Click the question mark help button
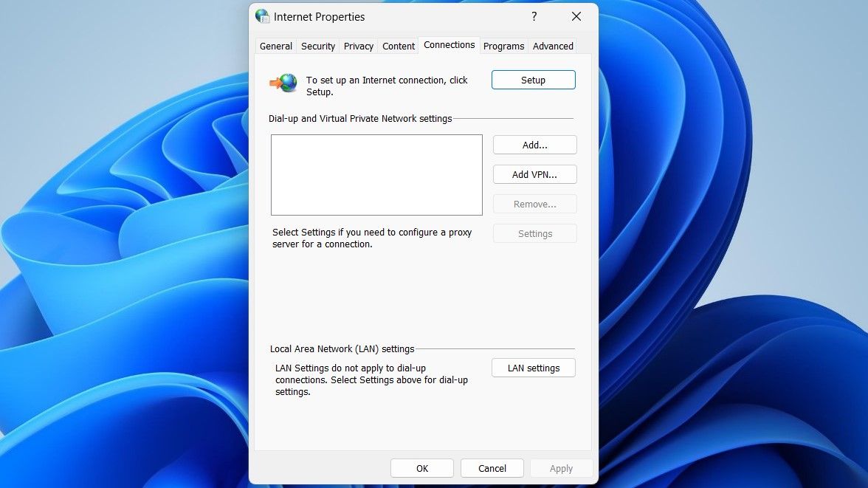Viewport: 868px width, 488px height. coord(534,17)
